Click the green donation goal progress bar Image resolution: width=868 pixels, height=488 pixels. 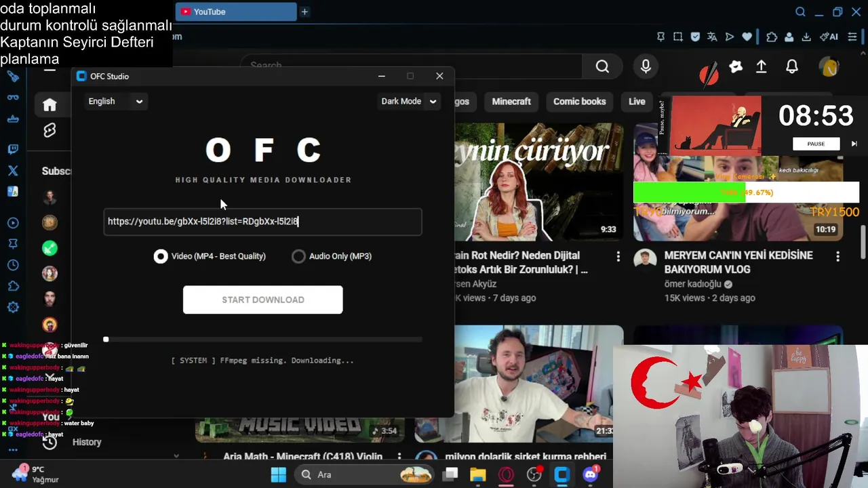tap(746, 192)
